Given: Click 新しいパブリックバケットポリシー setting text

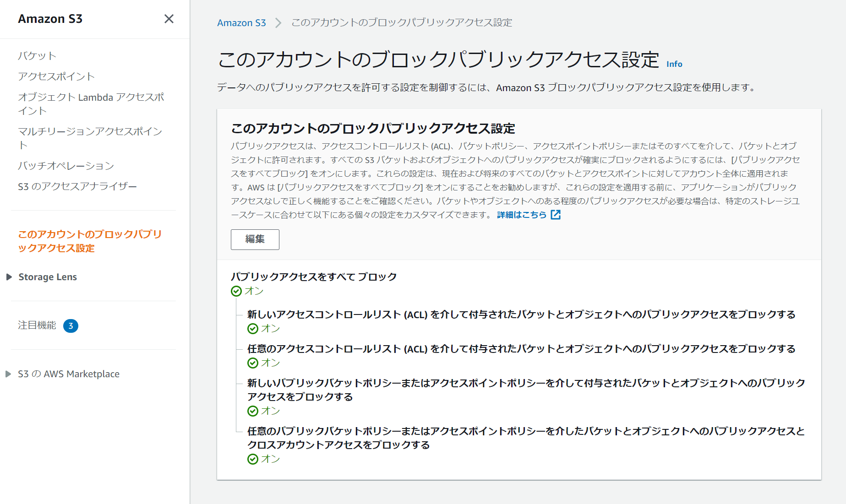Looking at the screenshot, I should coord(526,390).
